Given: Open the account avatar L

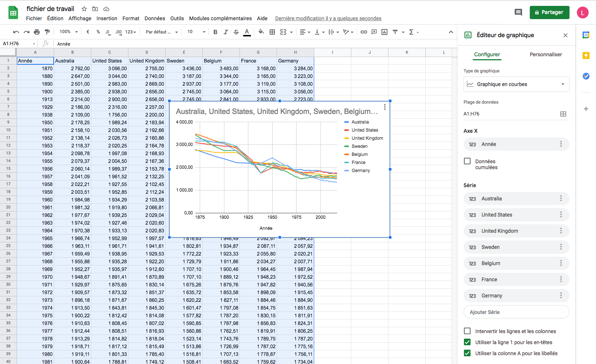Looking at the screenshot, I should click(582, 13).
